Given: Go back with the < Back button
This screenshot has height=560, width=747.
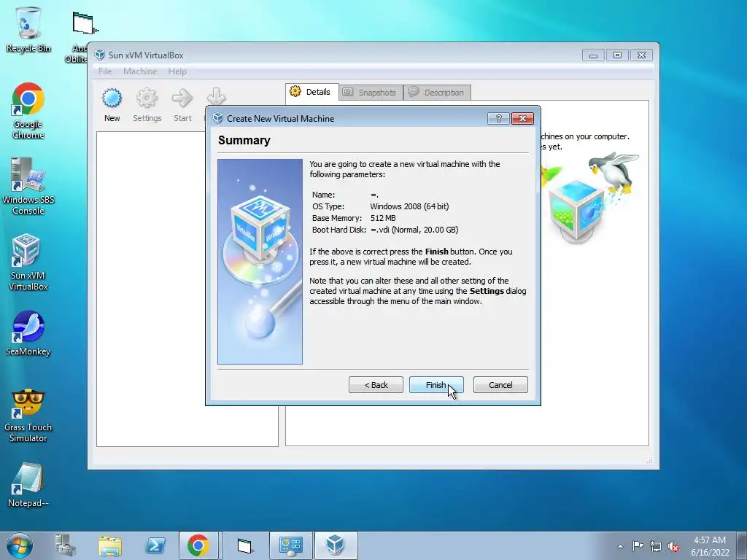Looking at the screenshot, I should pos(376,385).
